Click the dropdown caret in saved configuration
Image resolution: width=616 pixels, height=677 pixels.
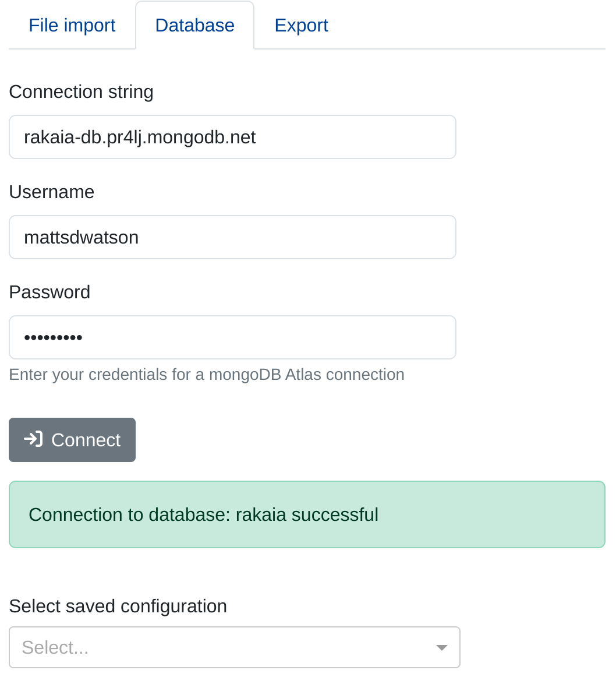coord(441,647)
